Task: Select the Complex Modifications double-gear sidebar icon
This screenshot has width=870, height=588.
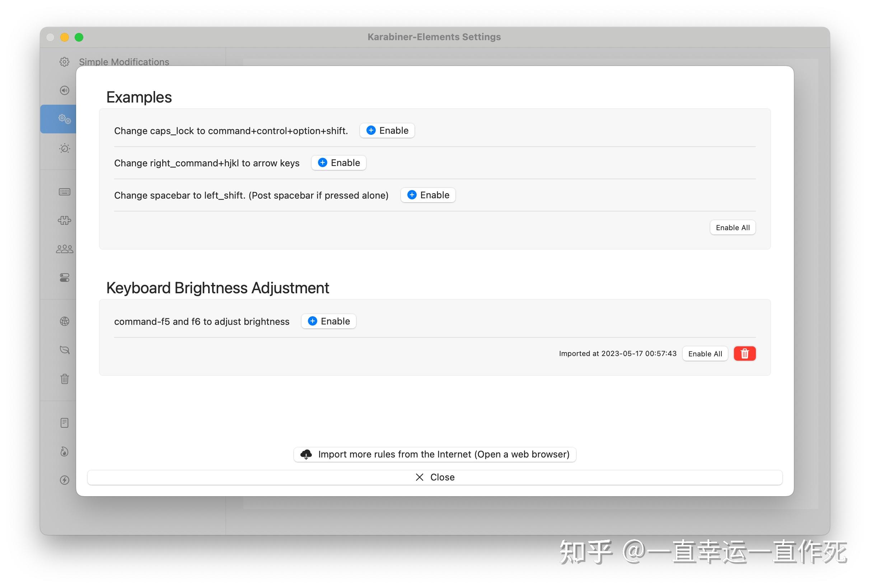Action: tap(64, 119)
